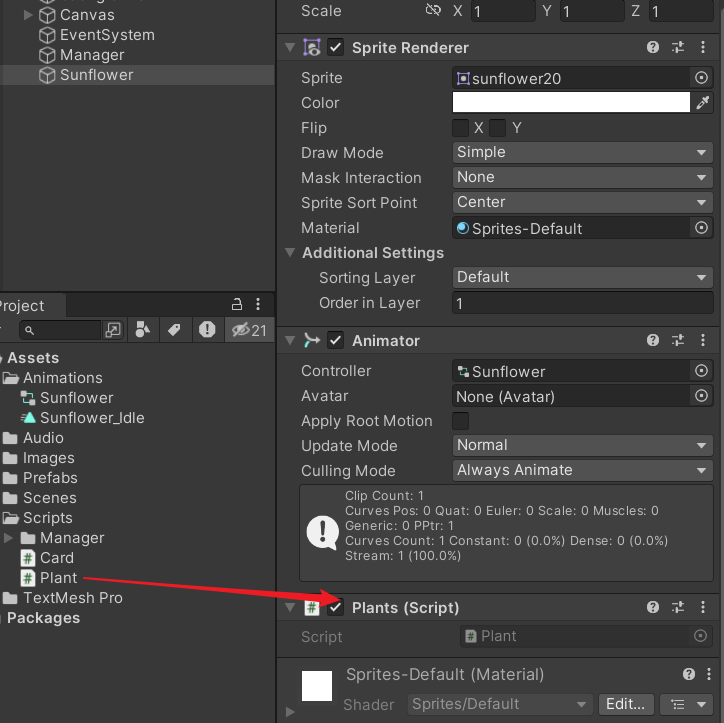The image size is (724, 723).
Task: Search by label in Project panel
Action: [x=174, y=330]
